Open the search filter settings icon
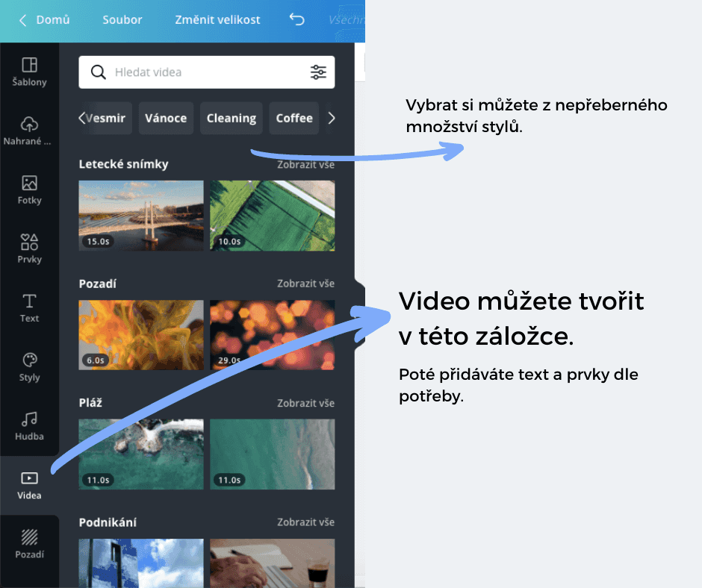The image size is (702, 588). click(318, 72)
